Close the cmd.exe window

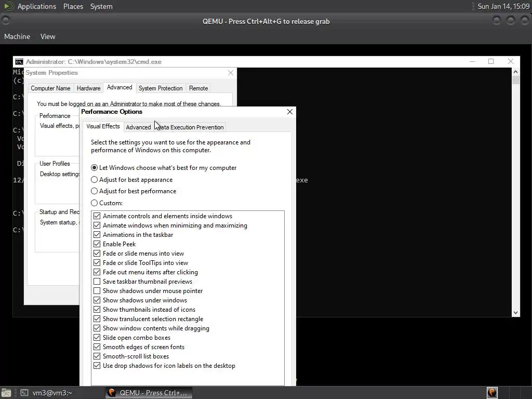tap(510, 61)
